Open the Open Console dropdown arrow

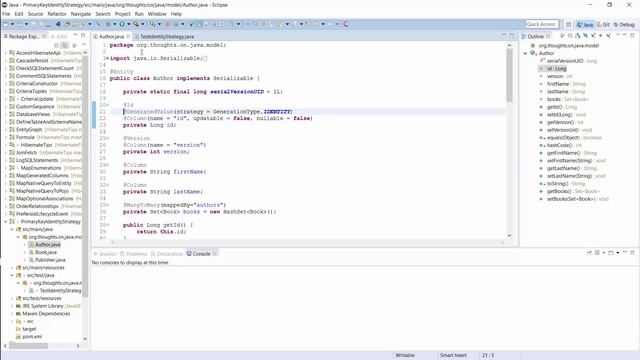(618, 253)
